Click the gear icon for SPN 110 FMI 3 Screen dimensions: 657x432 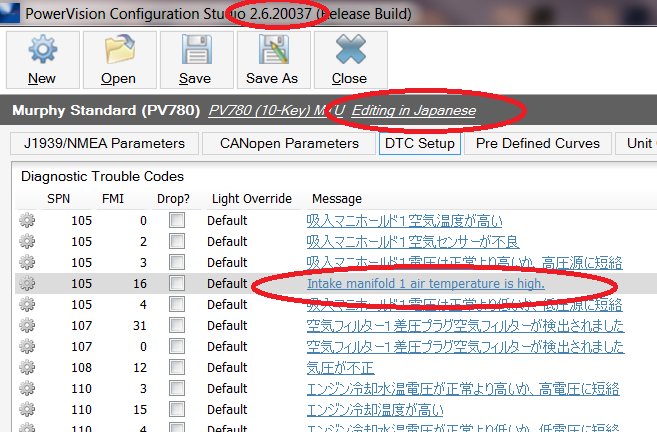pos(27,388)
